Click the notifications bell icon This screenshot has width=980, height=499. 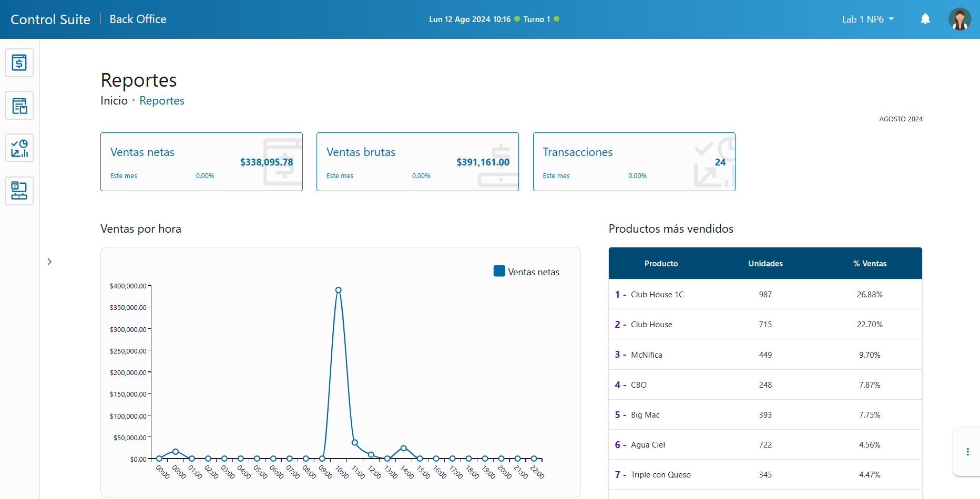(x=925, y=19)
